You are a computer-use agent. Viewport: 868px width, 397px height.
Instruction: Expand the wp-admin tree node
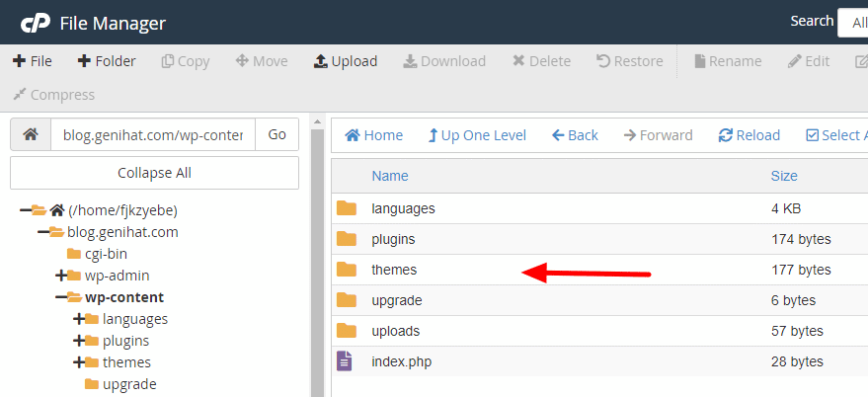(61, 276)
